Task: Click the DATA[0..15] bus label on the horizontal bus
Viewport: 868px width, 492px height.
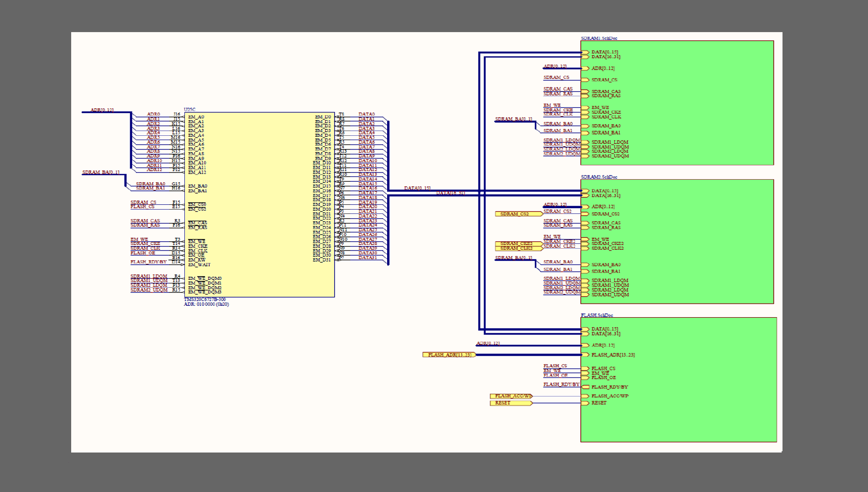Action: tap(418, 188)
